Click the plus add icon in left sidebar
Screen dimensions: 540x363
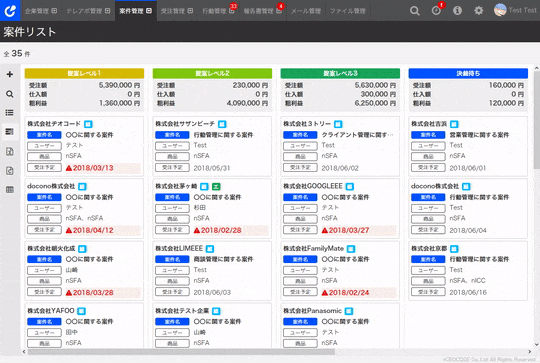point(10,74)
